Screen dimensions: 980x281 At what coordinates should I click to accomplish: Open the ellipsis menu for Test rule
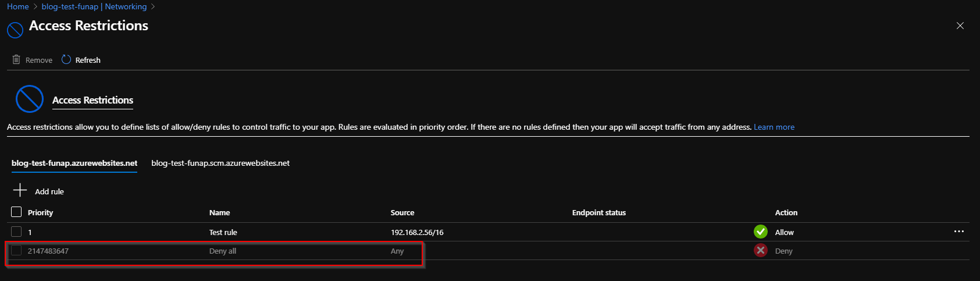coord(959,232)
